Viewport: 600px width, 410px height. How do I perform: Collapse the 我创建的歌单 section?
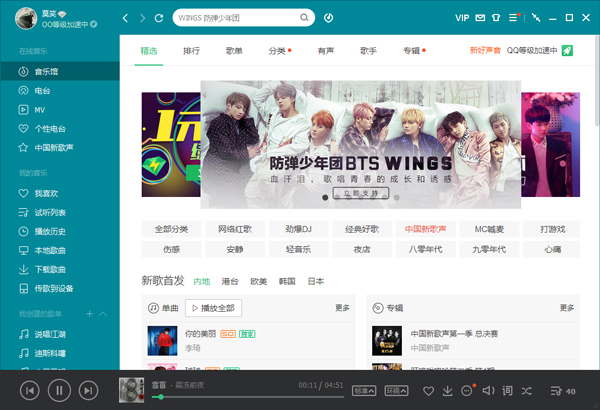click(103, 314)
